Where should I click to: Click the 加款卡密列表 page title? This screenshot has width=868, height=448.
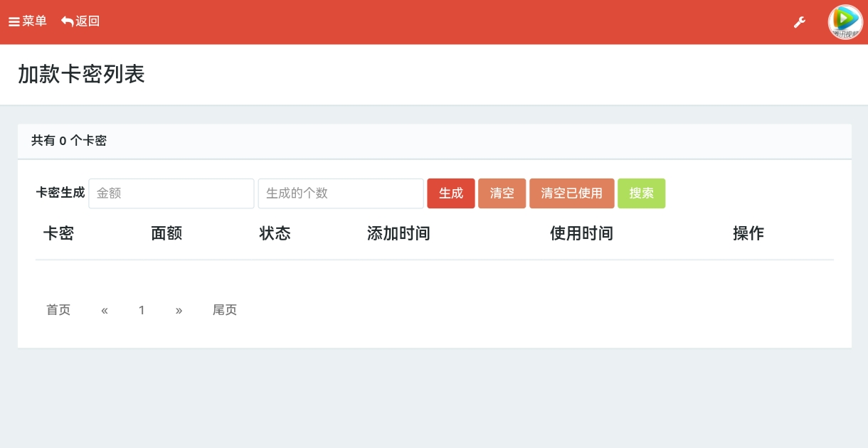81,75
